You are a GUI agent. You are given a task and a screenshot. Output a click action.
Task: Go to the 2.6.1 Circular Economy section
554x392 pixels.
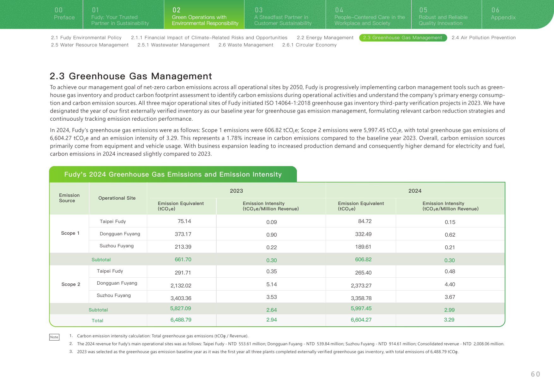(x=309, y=45)
